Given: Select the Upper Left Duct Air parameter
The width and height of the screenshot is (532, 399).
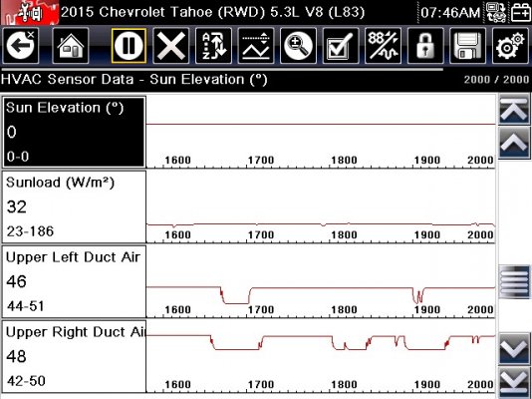Looking at the screenshot, I should [75, 281].
